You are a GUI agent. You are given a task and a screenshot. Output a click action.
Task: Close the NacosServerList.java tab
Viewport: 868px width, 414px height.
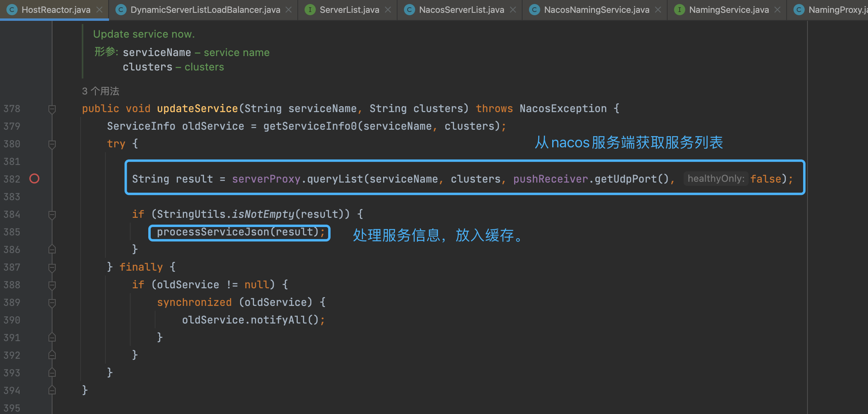point(513,10)
